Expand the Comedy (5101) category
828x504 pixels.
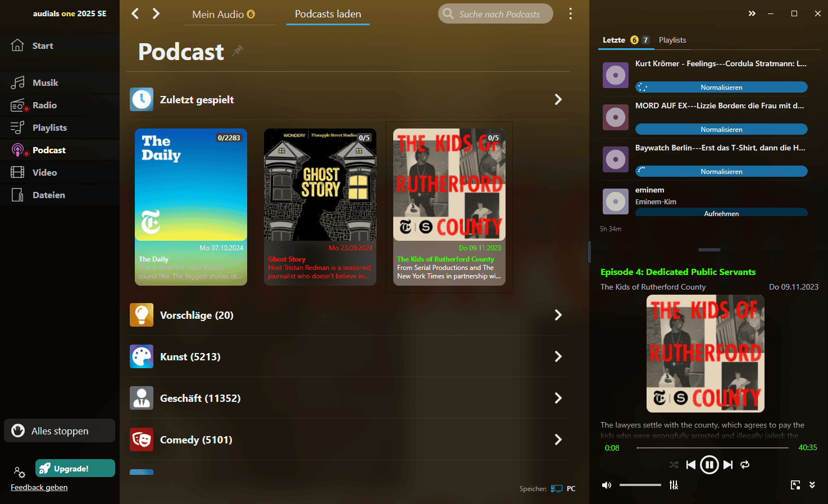pyautogui.click(x=558, y=439)
